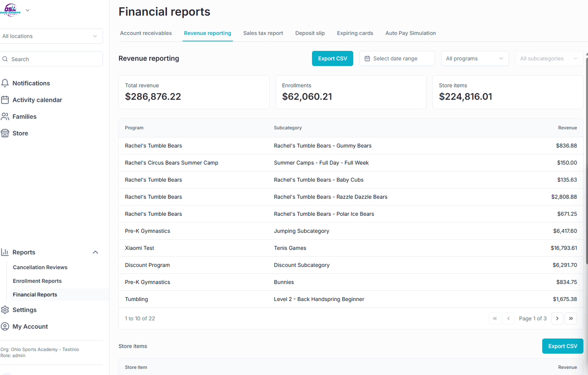Switch to Revenue reporting tab
This screenshot has height=375, width=588.
pos(207,33)
